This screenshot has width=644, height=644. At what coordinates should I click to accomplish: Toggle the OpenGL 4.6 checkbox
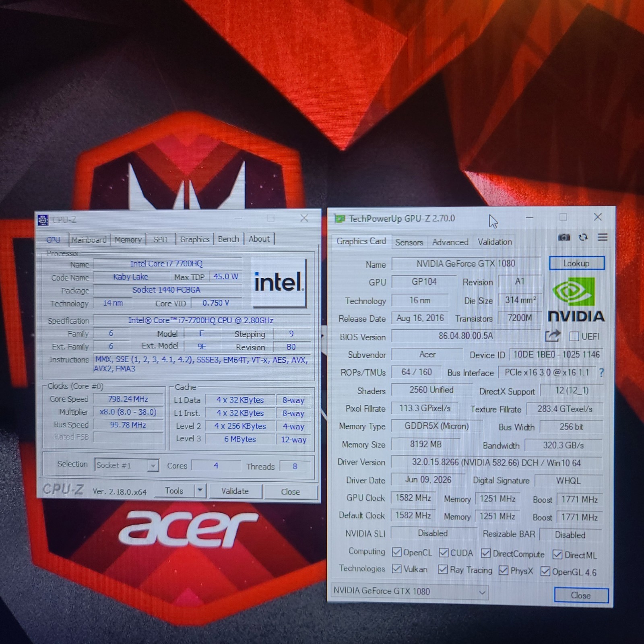click(545, 571)
